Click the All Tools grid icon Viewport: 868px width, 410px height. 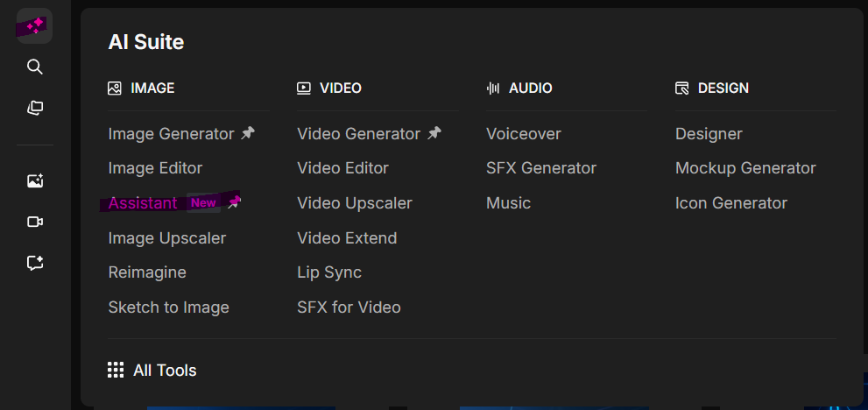click(116, 370)
